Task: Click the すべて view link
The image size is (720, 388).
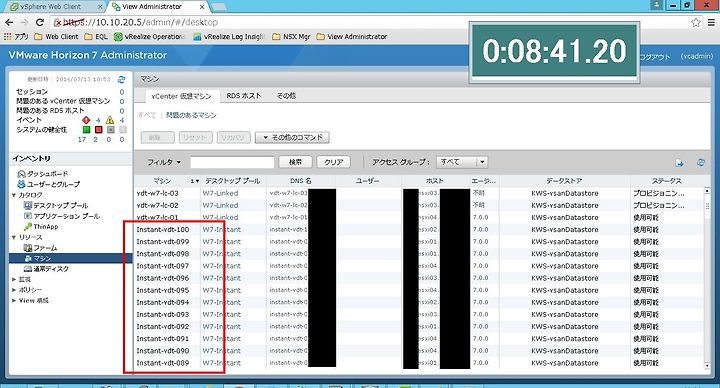Action: (147, 115)
